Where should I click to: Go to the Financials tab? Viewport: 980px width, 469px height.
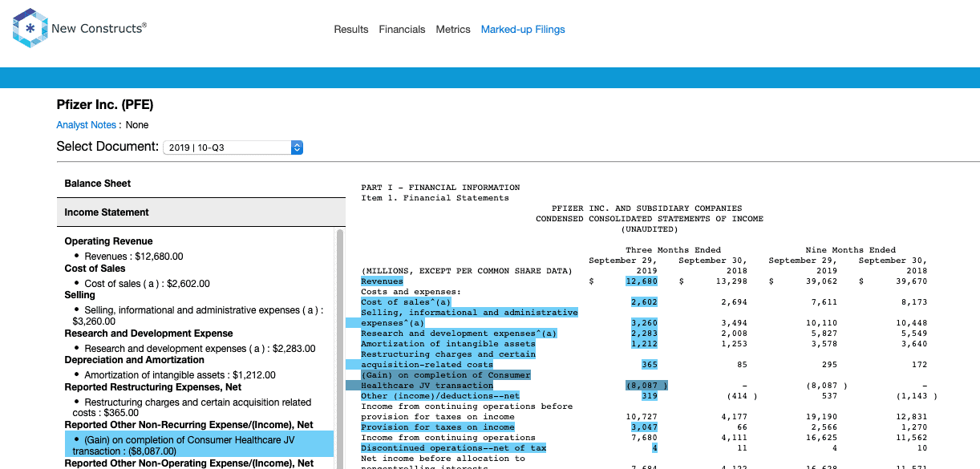click(x=402, y=30)
